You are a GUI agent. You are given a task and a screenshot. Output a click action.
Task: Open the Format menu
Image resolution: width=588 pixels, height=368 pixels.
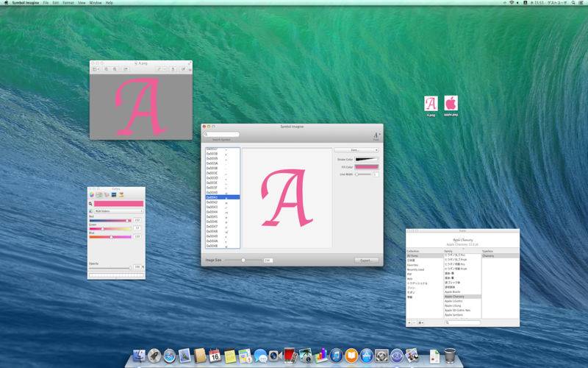pyautogui.click(x=68, y=3)
